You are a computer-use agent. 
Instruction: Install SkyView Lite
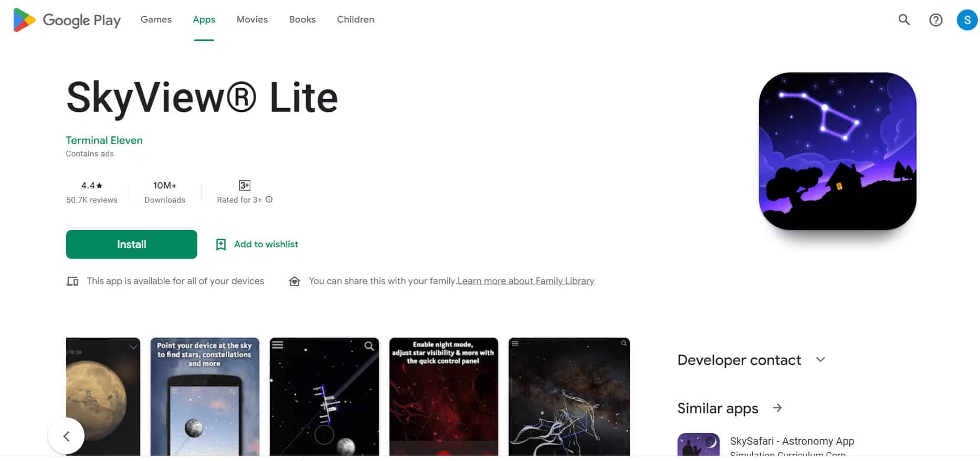tap(132, 244)
